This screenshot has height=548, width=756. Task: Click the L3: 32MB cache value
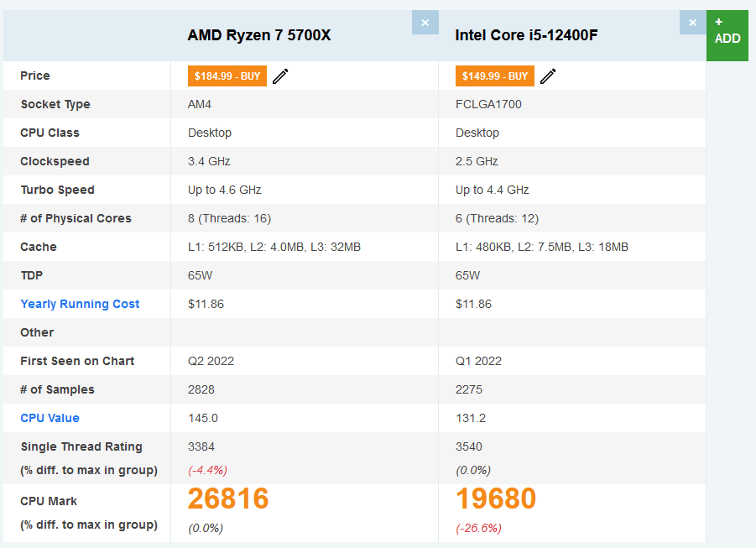tap(335, 247)
